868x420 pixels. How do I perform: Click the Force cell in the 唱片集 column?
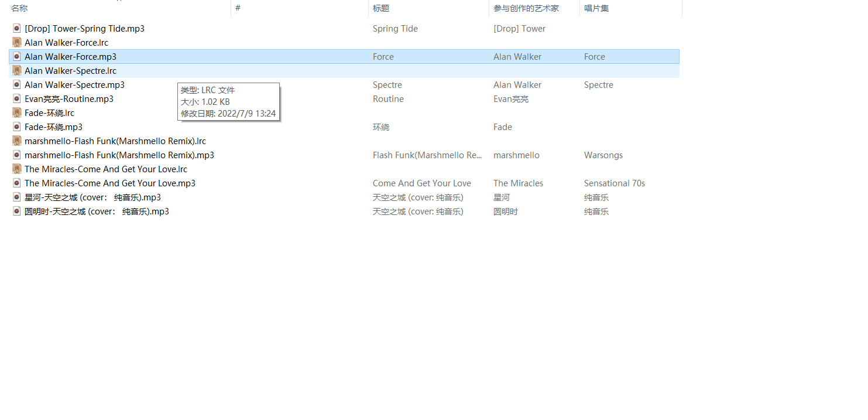click(x=595, y=56)
